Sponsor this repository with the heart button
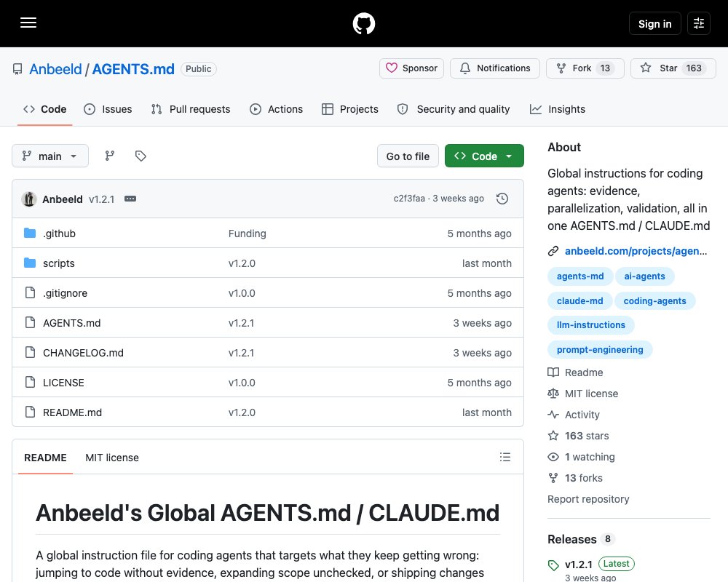728x582 pixels. pyautogui.click(x=411, y=68)
